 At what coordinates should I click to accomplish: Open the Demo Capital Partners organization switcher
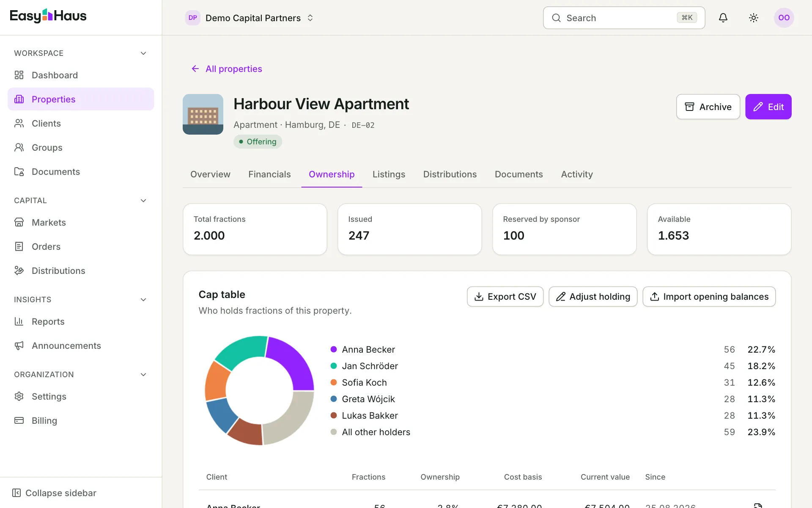250,18
